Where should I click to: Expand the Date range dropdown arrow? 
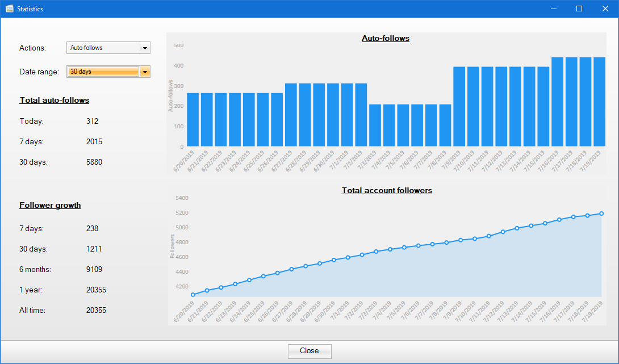click(x=145, y=72)
